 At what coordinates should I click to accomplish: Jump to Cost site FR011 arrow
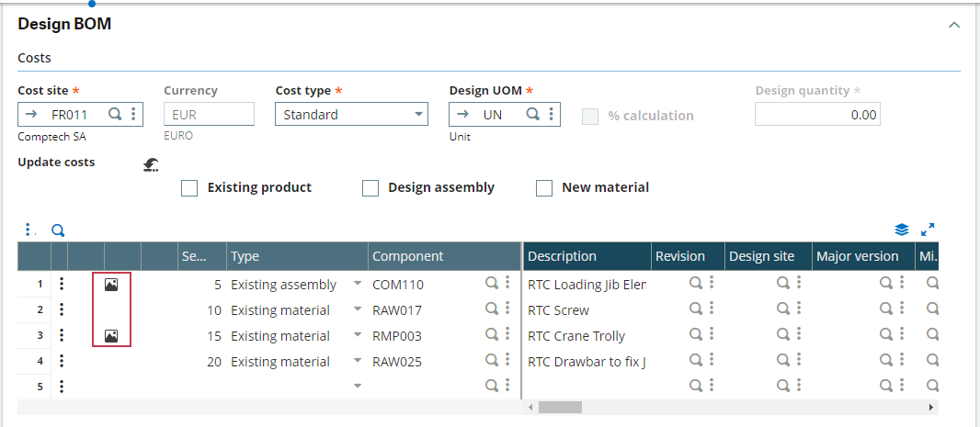pyautogui.click(x=30, y=115)
